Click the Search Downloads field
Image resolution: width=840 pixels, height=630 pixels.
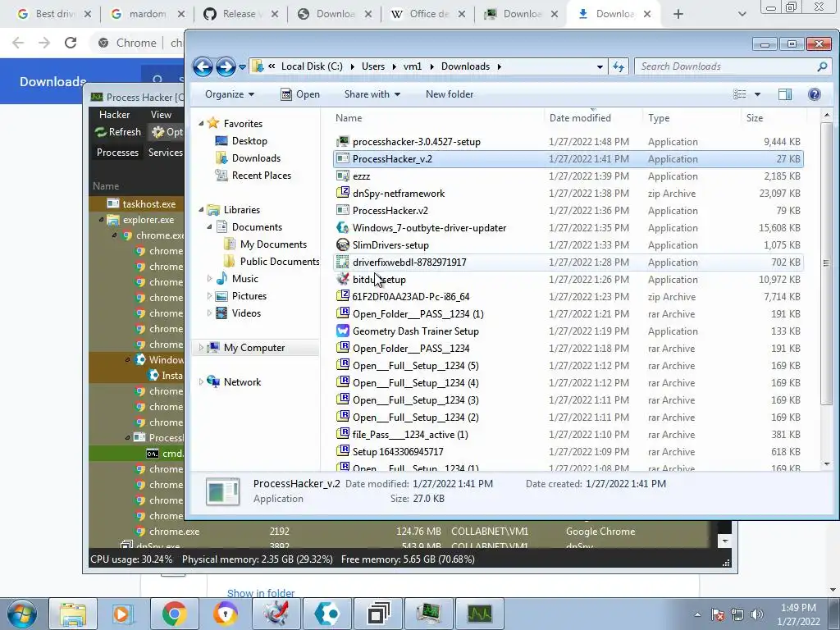click(x=733, y=66)
